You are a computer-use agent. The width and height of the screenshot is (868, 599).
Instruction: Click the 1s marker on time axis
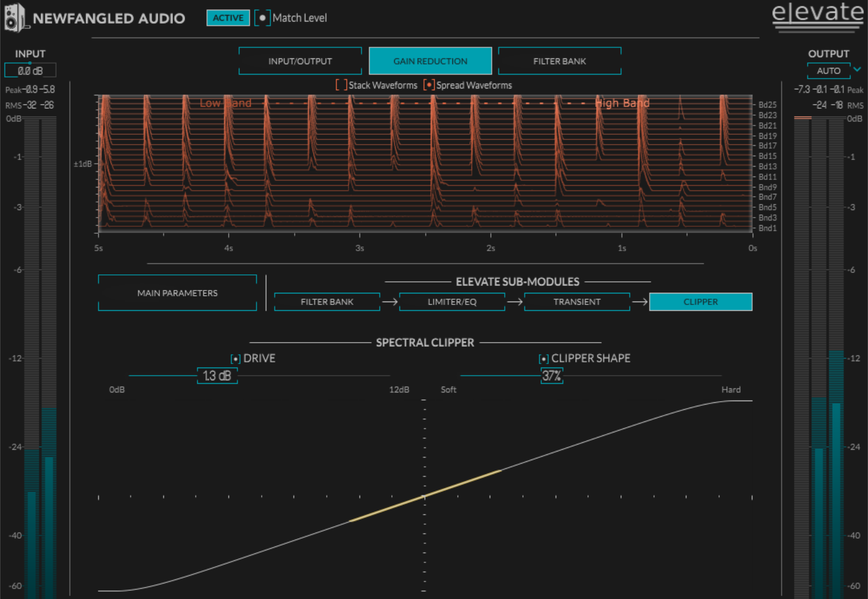[x=622, y=248]
